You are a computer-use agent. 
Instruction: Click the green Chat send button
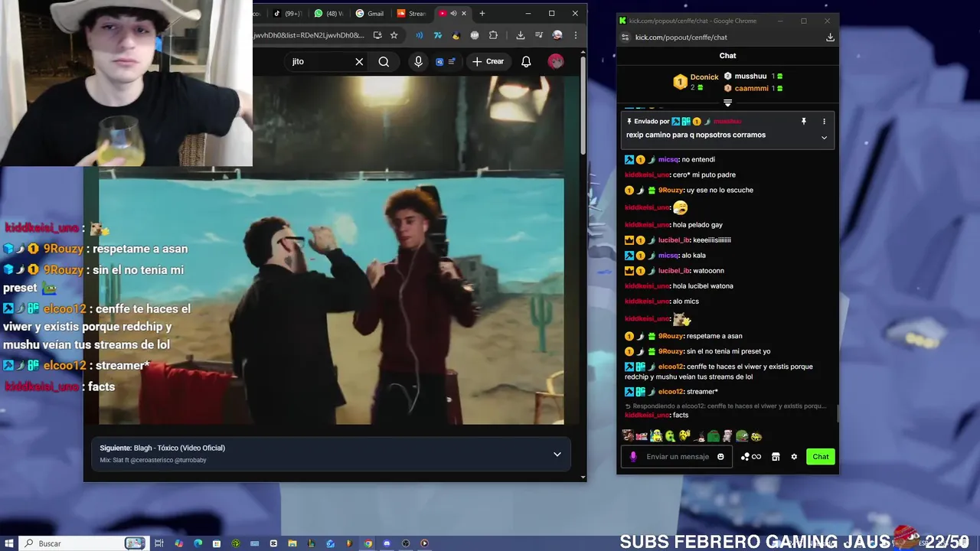[821, 457]
